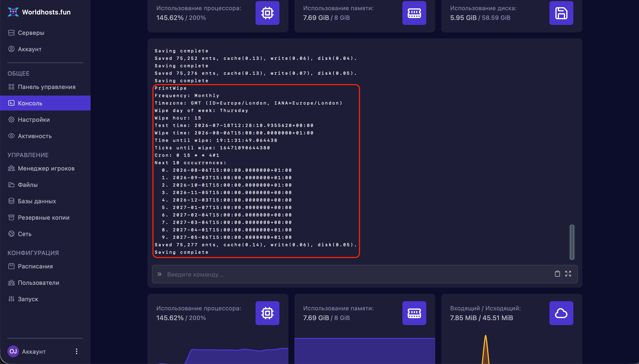The image size is (639, 364).
Task: Open the Сеть page
Action: 25,234
